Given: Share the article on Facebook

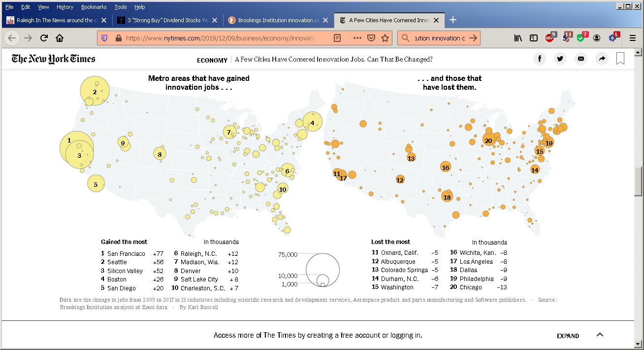Looking at the screenshot, I should click(540, 59).
